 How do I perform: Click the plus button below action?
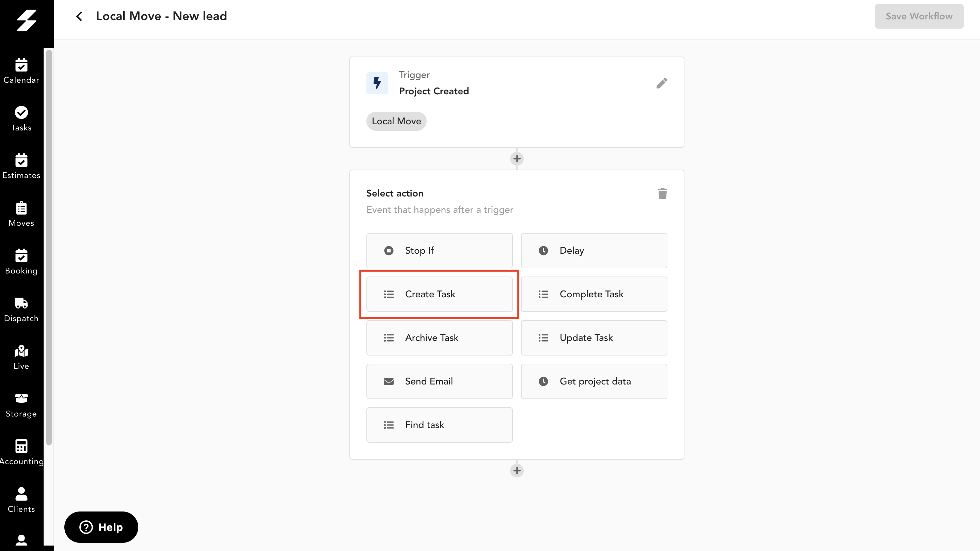[517, 470]
